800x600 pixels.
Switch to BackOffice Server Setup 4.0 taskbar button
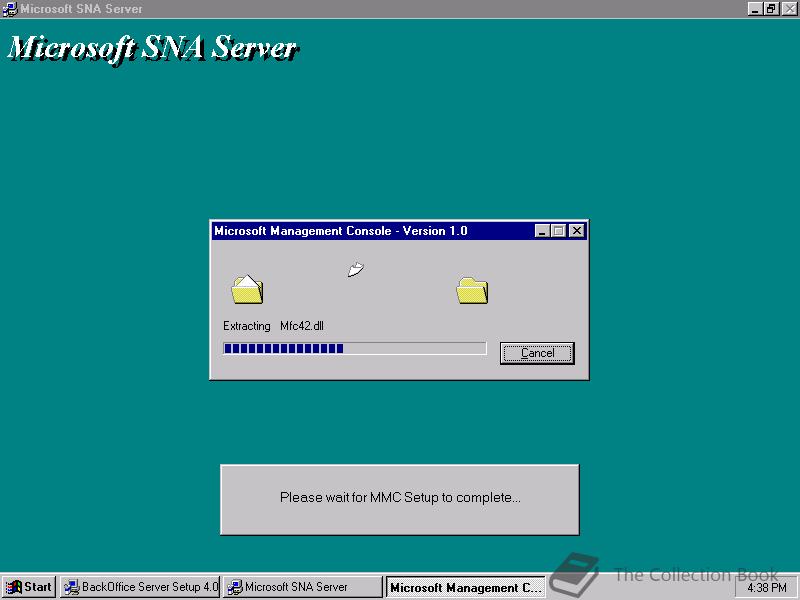click(140, 587)
